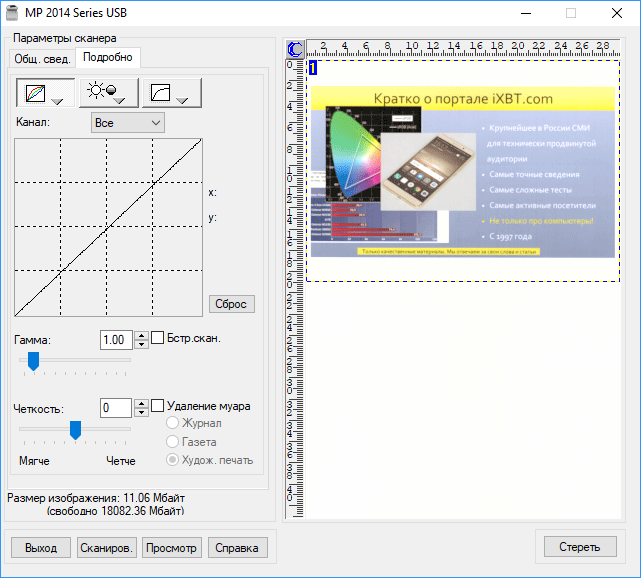641x578 pixels.
Task: Click the printer icon in title bar
Action: [x=12, y=13]
